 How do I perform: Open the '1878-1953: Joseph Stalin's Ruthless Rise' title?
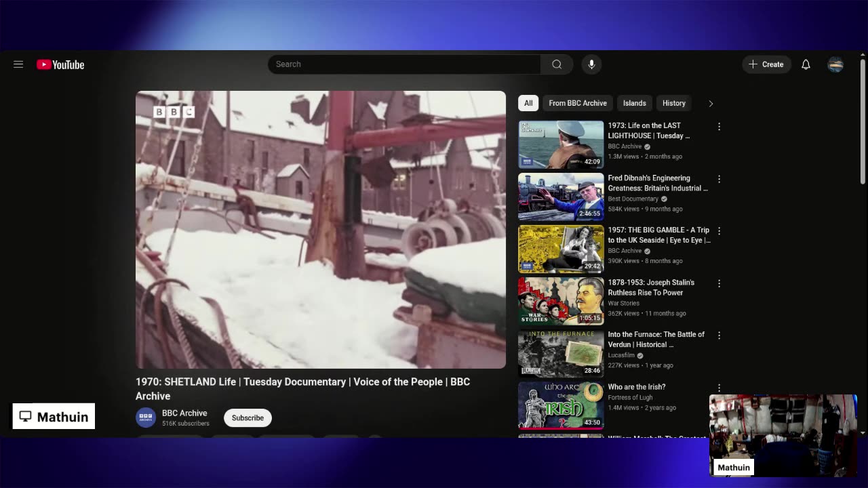point(651,287)
